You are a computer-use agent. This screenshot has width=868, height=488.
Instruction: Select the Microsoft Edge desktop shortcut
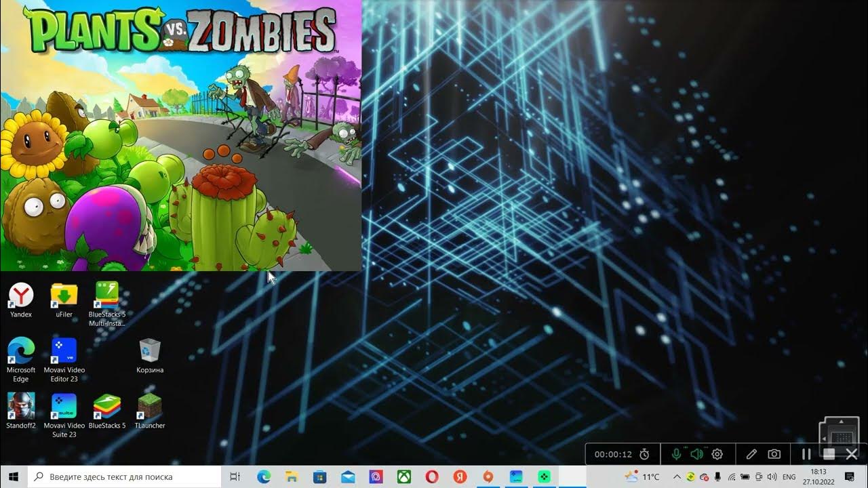point(21,360)
